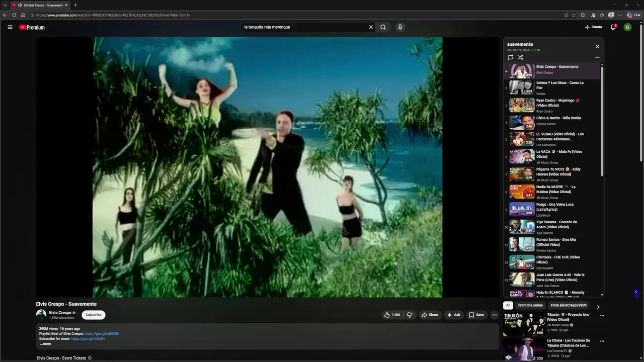The width and height of the screenshot is (644, 362).
Task: Dislike the video
Action: point(410,315)
